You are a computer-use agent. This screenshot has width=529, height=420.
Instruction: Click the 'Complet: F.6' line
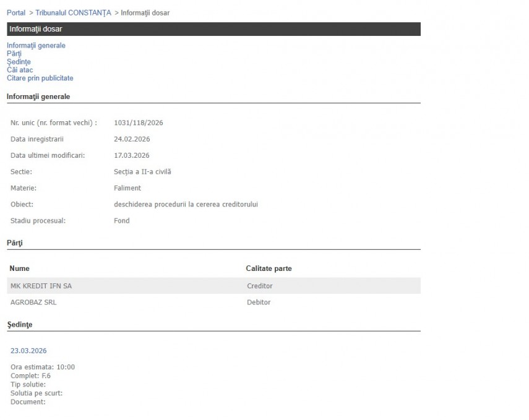point(30,375)
